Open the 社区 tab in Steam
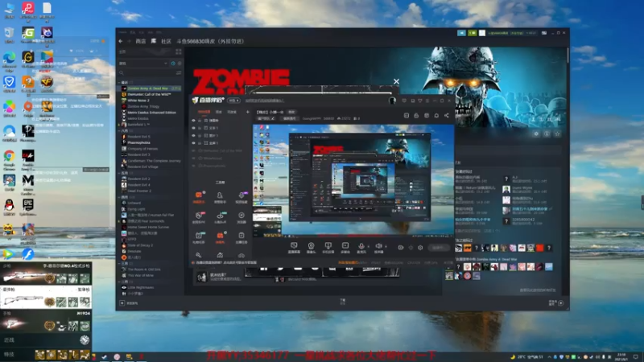This screenshot has width=644, height=362. [x=166, y=42]
